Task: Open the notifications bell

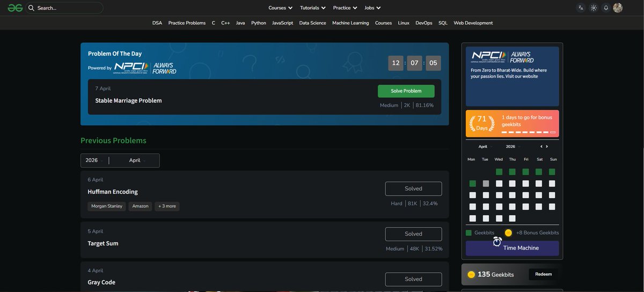Action: pyautogui.click(x=606, y=8)
